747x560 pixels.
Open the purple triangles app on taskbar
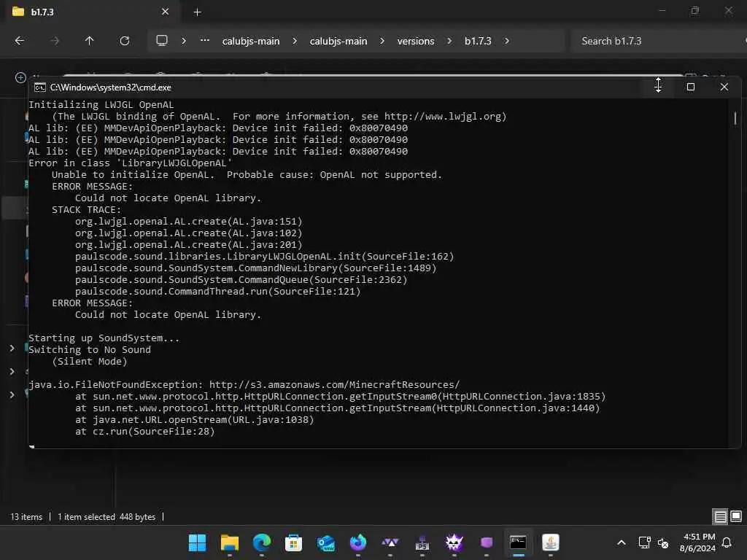[x=390, y=542]
